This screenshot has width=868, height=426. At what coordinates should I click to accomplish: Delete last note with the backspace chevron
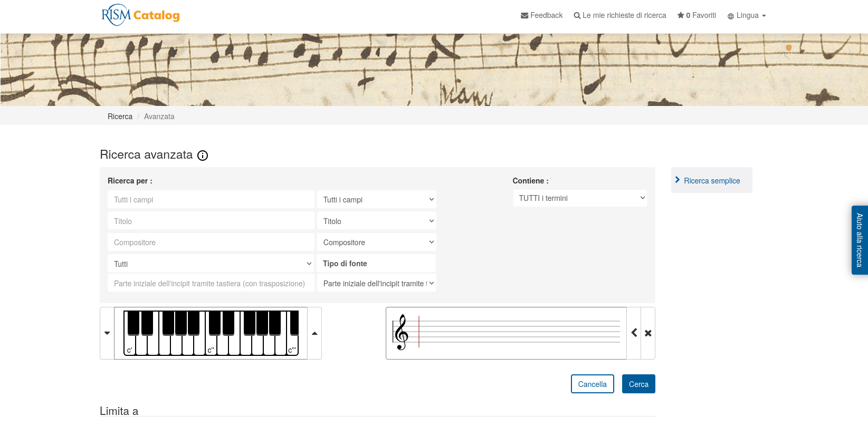pos(634,333)
